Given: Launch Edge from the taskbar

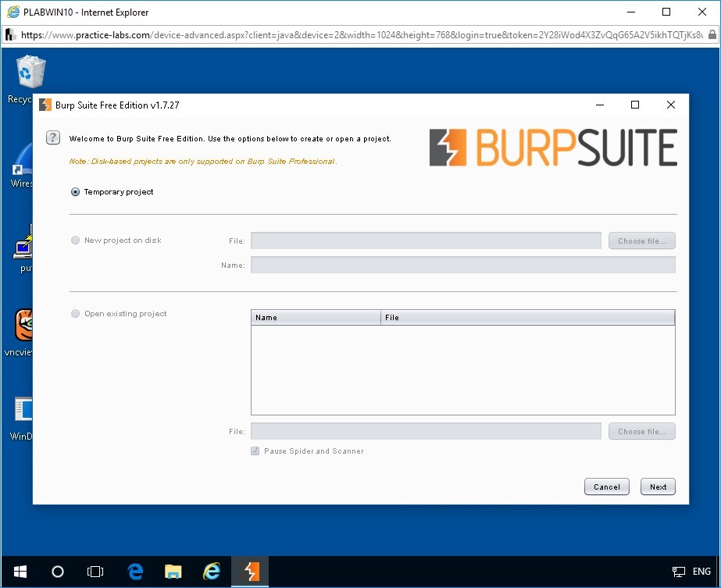Looking at the screenshot, I should click(135, 572).
